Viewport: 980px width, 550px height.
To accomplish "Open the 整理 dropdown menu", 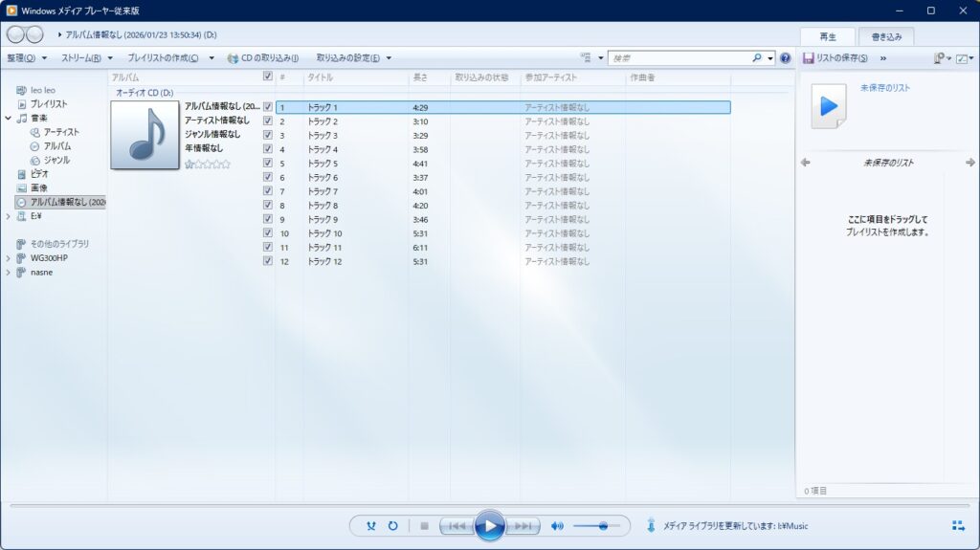I will click(x=26, y=58).
